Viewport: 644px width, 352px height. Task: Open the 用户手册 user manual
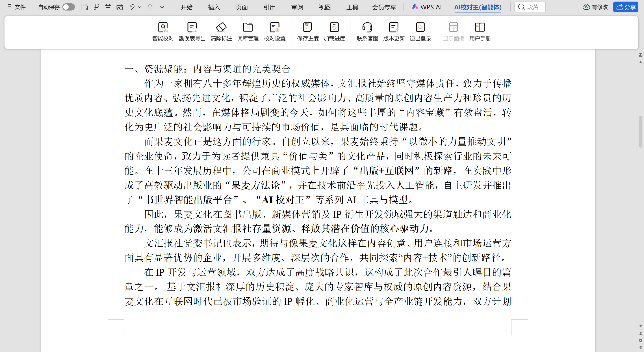tap(480, 27)
